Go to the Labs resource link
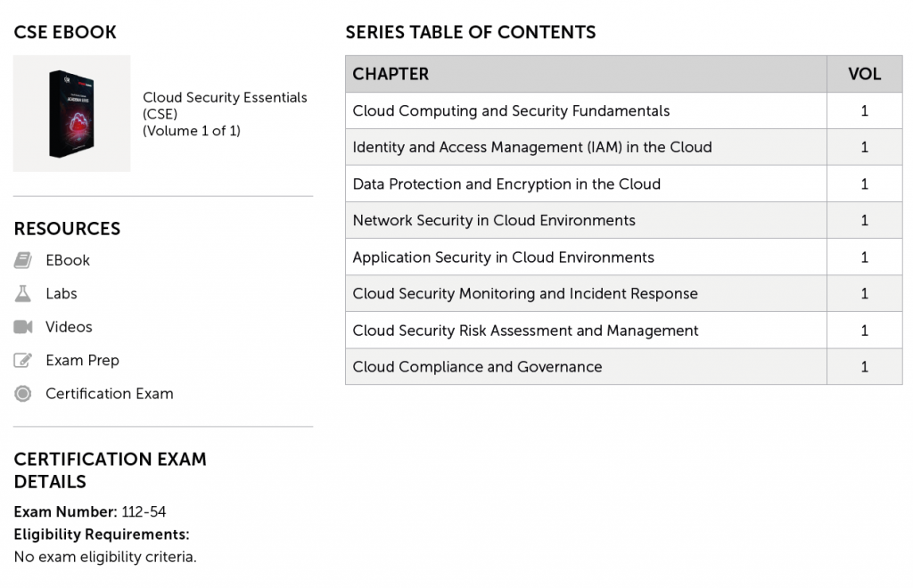The width and height of the screenshot is (913, 588). click(x=62, y=293)
